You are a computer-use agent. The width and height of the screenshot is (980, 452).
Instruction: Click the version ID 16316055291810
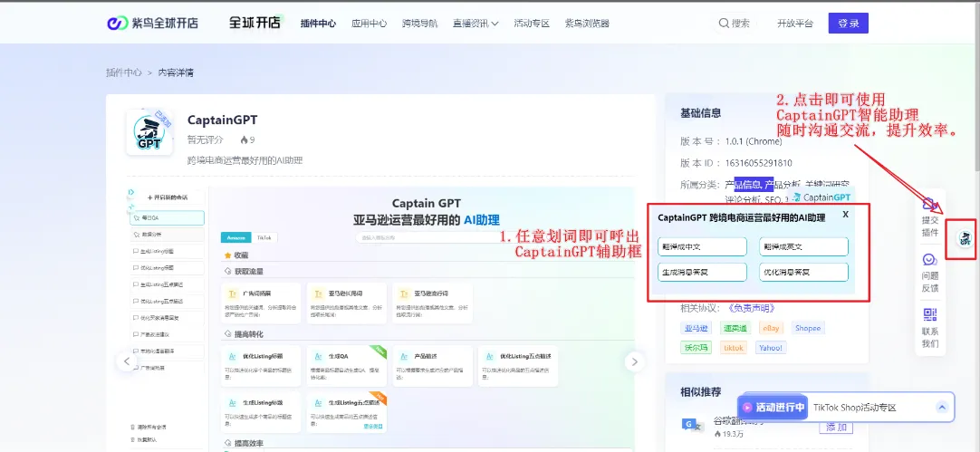click(759, 163)
